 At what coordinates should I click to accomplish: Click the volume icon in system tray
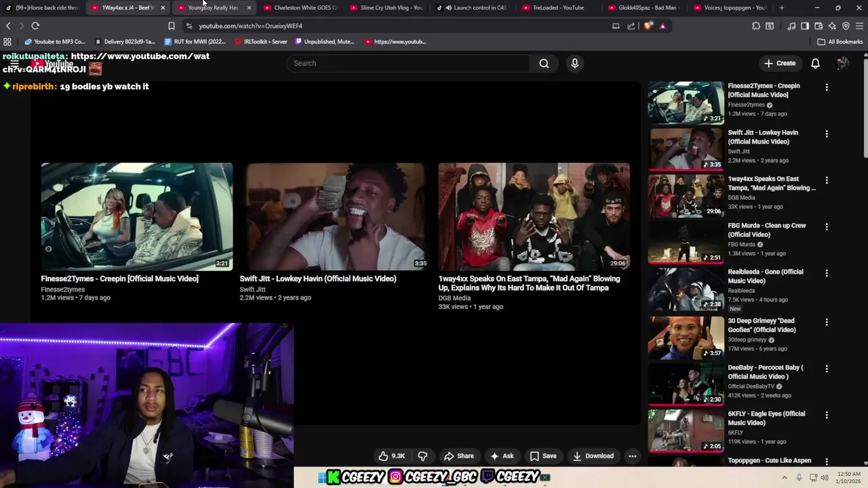pyautogui.click(x=825, y=478)
